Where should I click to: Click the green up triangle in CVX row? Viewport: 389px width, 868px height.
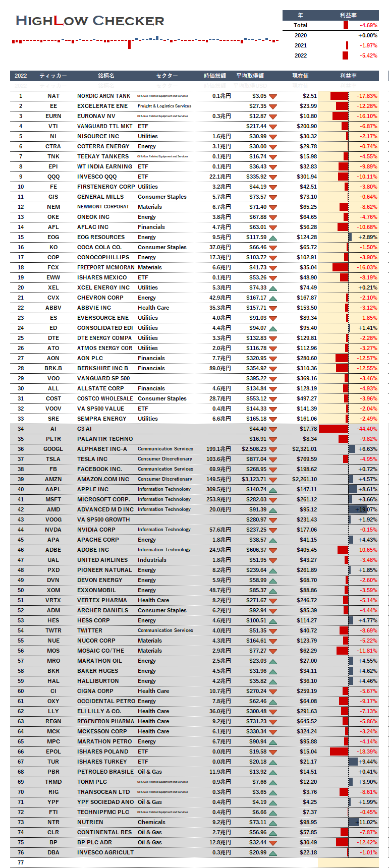click(x=273, y=298)
